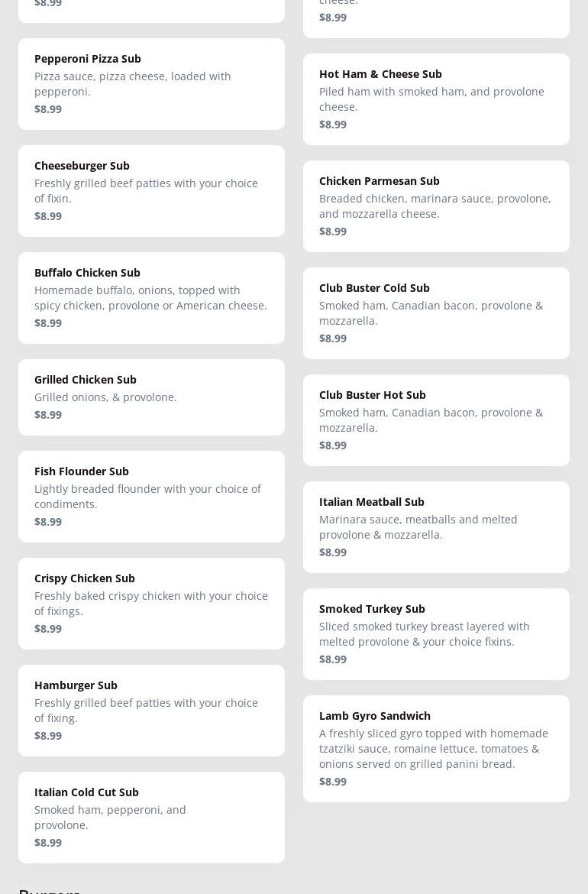Select the Cheeseburger Sub card
This screenshot has height=894, width=588.
click(x=151, y=191)
